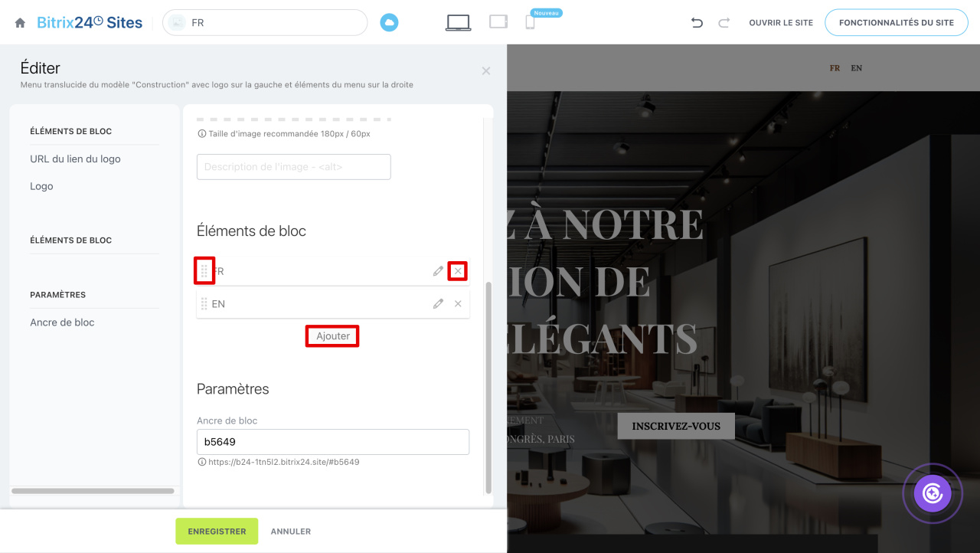Click the blue cloud publish icon
Image resolution: width=980 pixels, height=553 pixels.
[x=390, y=23]
